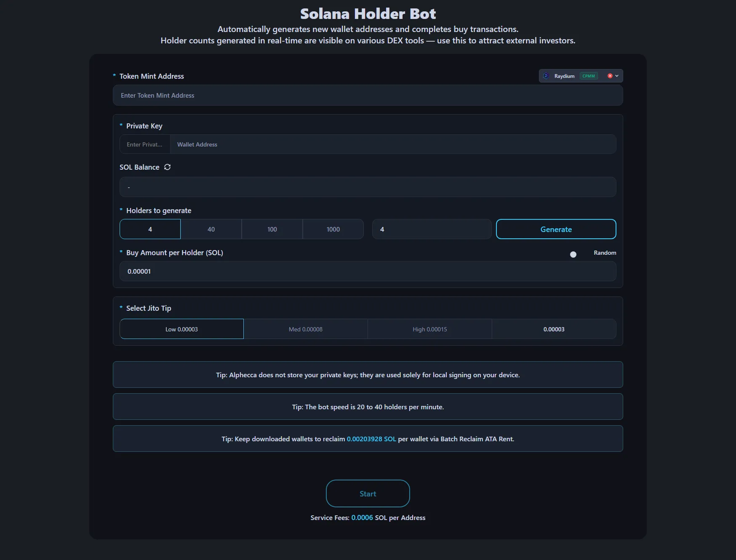Click the Buy Amount per Holder input
Screen dimensions: 736x560
tap(368, 272)
